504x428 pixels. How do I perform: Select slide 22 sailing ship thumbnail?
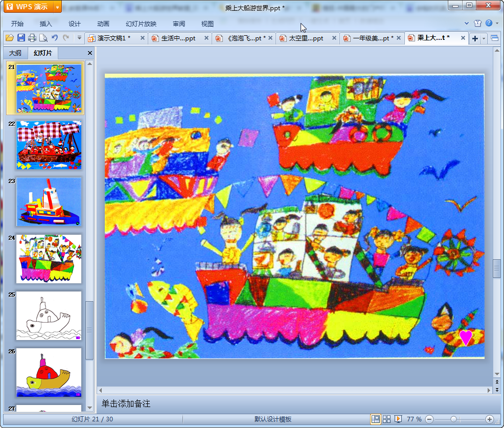(49, 145)
